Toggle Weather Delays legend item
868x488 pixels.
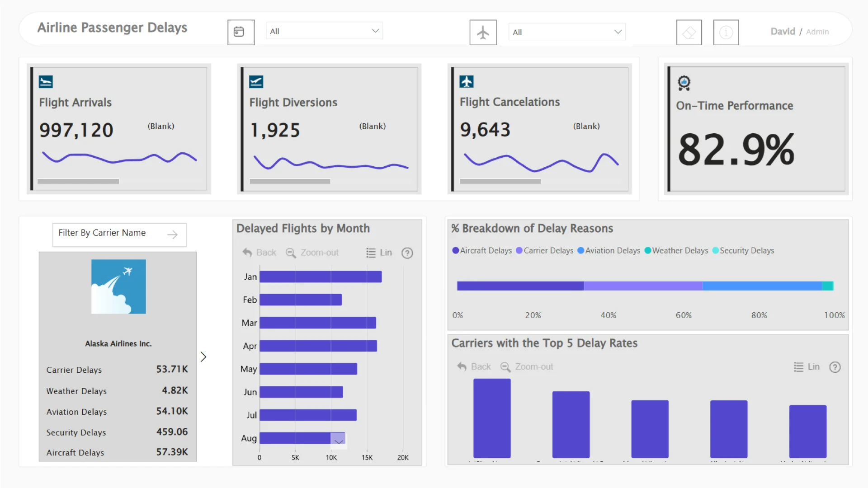pyautogui.click(x=676, y=250)
